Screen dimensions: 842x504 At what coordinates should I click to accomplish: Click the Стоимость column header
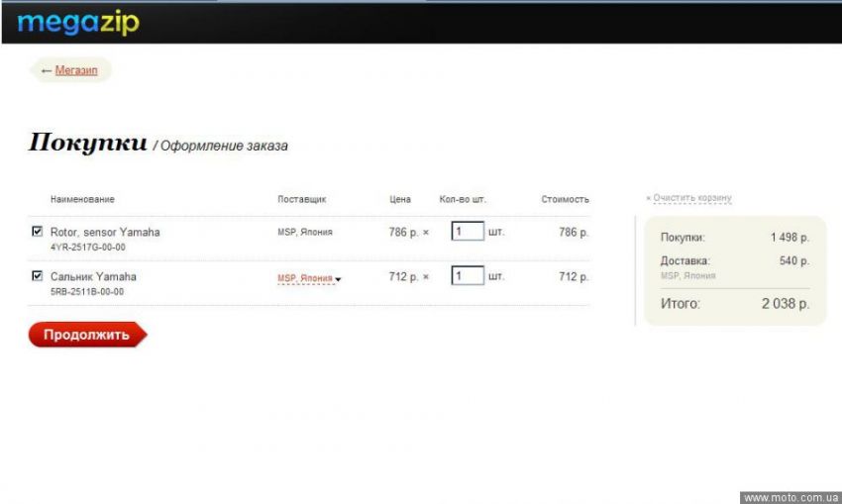pos(565,199)
